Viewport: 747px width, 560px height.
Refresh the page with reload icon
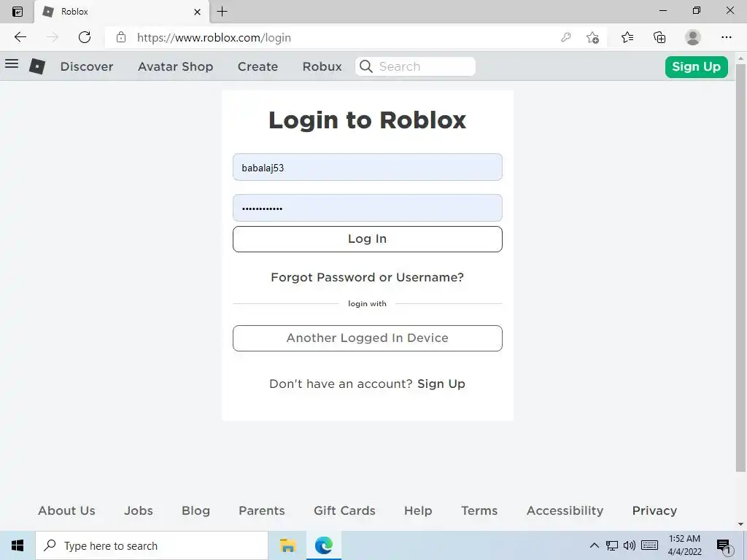click(x=85, y=37)
